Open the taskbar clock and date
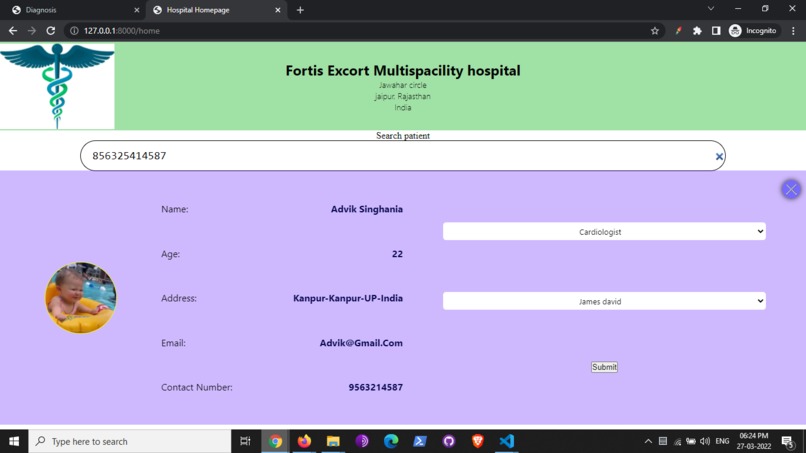 pyautogui.click(x=754, y=441)
